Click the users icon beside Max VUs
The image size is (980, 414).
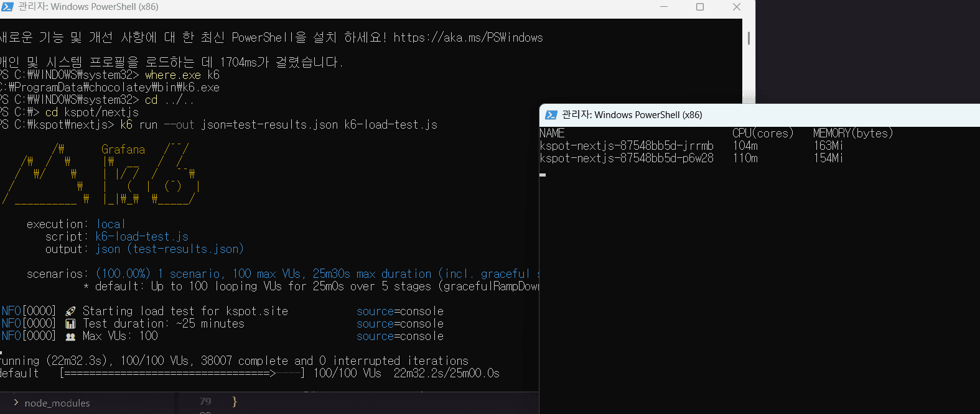(70, 336)
